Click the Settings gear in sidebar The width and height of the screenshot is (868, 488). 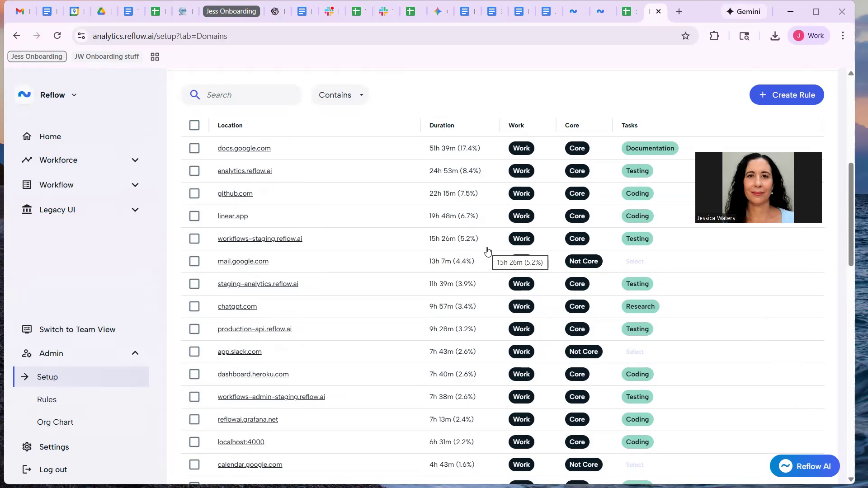[27, 447]
